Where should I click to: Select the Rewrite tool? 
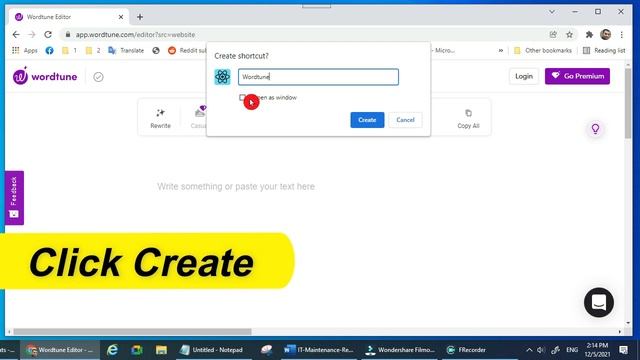(160, 118)
